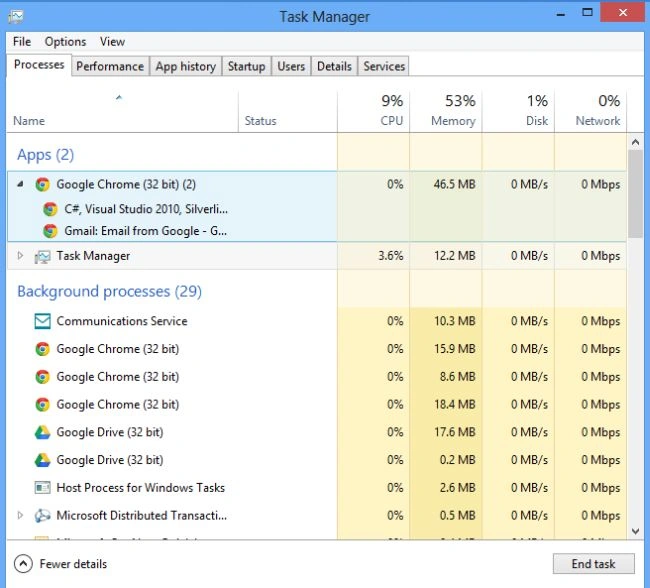Click the 12.2 MB memory value for Task Manager
650x588 pixels.
click(x=454, y=256)
